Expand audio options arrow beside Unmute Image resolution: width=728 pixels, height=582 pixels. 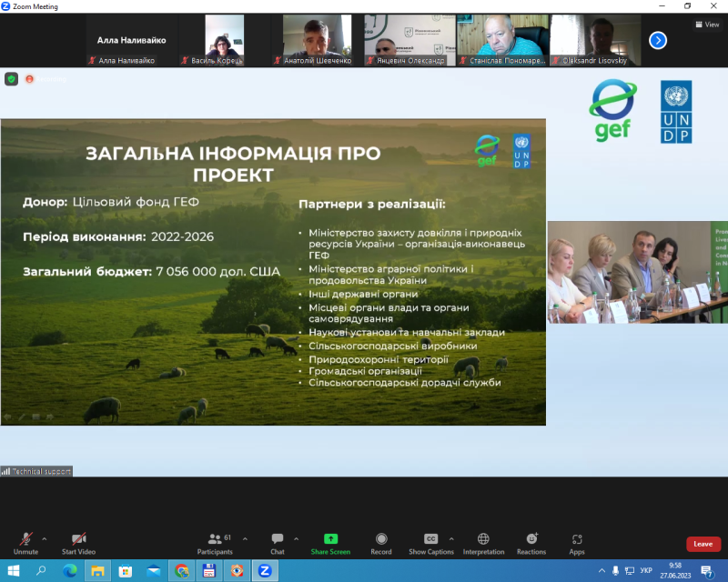coord(45,537)
